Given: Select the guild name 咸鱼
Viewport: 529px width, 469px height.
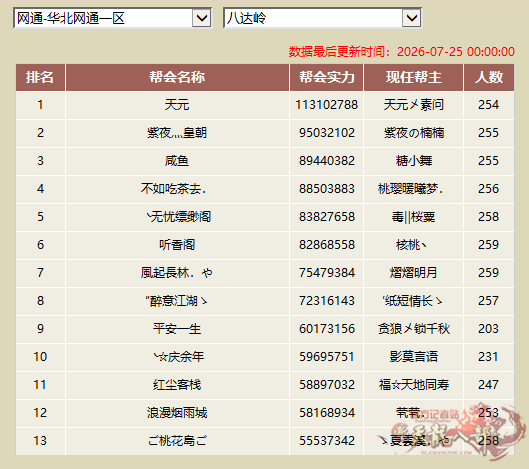Looking at the screenshot, I should pos(177,161).
